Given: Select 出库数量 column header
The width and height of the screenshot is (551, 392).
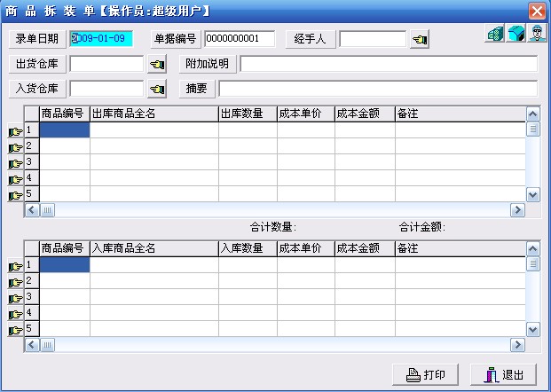Looking at the screenshot, I should (247, 114).
